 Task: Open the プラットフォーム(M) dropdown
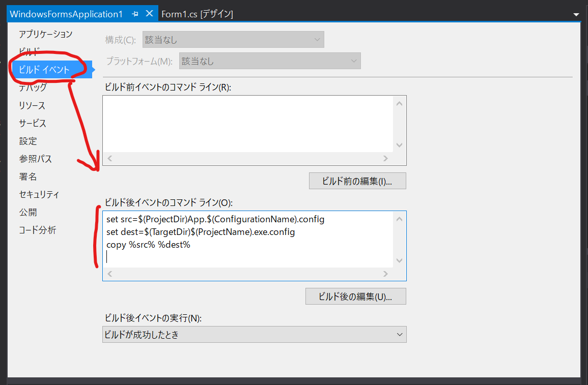[270, 61]
